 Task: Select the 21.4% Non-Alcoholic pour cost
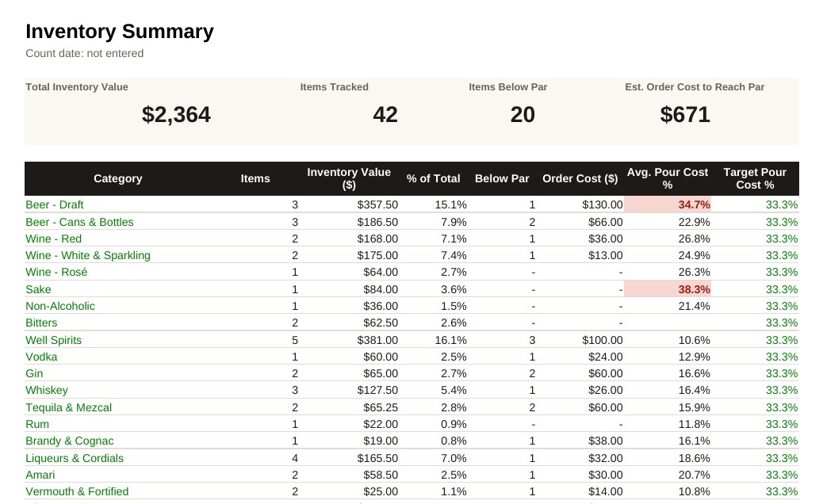pos(694,306)
